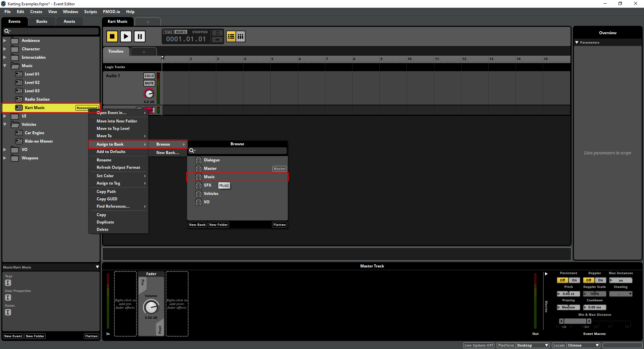Enable the loop playback icon
Viewport: 644px width, 349px height.
[217, 33]
